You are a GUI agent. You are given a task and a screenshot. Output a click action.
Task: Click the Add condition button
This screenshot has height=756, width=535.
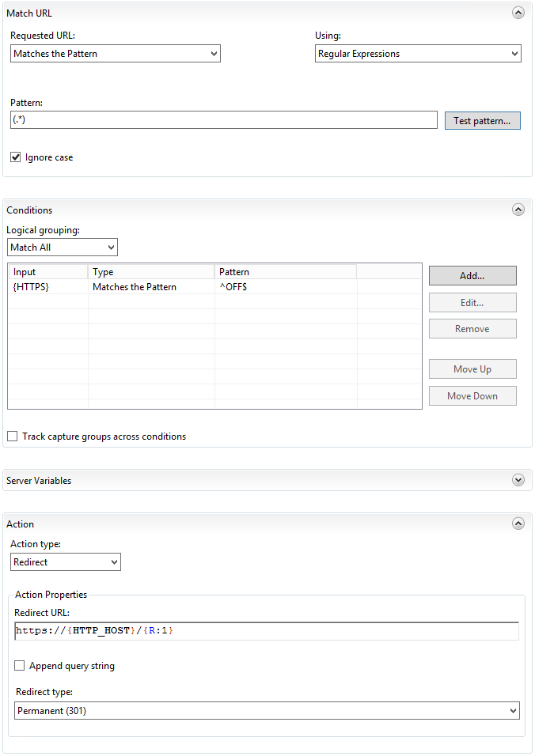pos(472,276)
